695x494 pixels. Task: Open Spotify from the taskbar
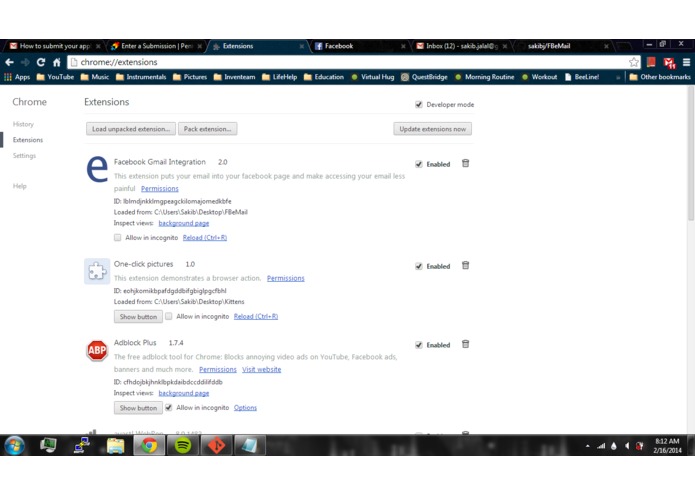(183, 445)
